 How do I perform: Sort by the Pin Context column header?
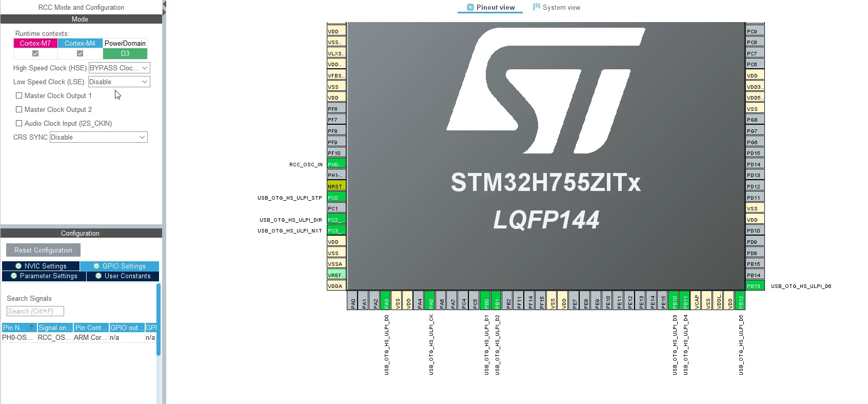tap(91, 328)
